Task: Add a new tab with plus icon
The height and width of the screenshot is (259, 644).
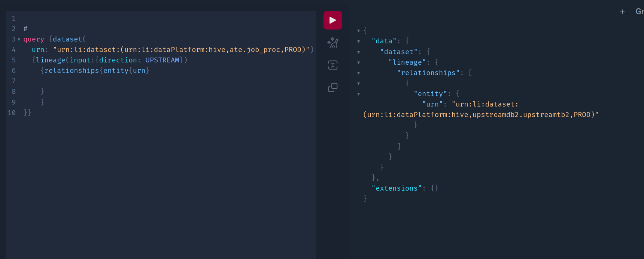Action: (x=622, y=12)
